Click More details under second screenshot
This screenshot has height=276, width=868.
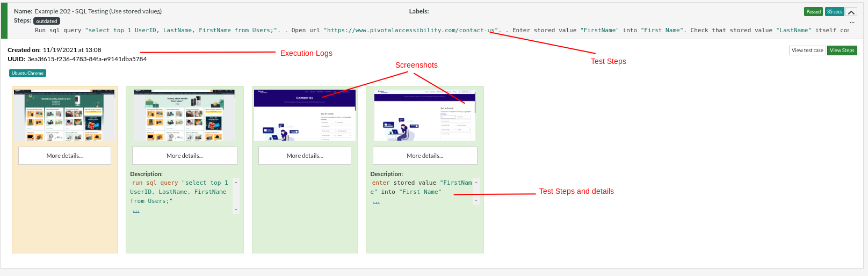[185, 156]
